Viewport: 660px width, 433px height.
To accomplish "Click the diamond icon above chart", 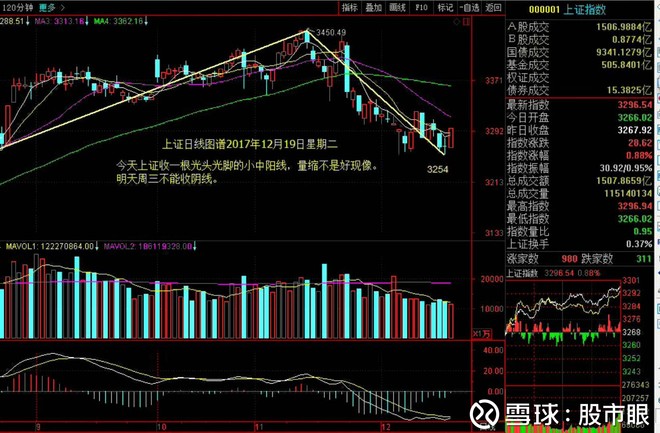I will tap(456, 22).
